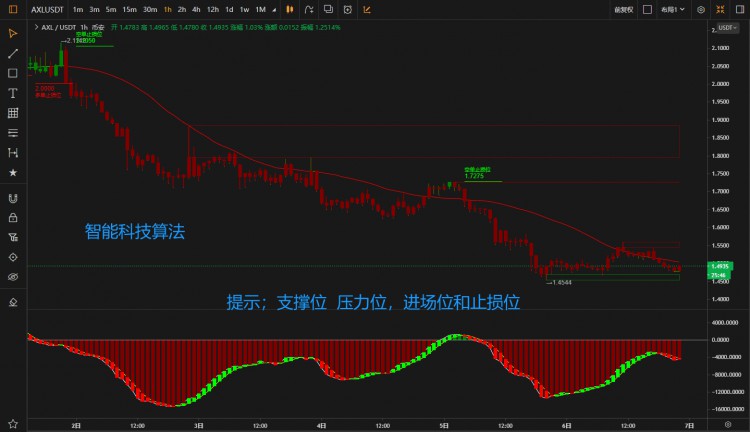The image size is (750, 432).
Task: Switch to 4h timeframe
Action: pos(196,10)
